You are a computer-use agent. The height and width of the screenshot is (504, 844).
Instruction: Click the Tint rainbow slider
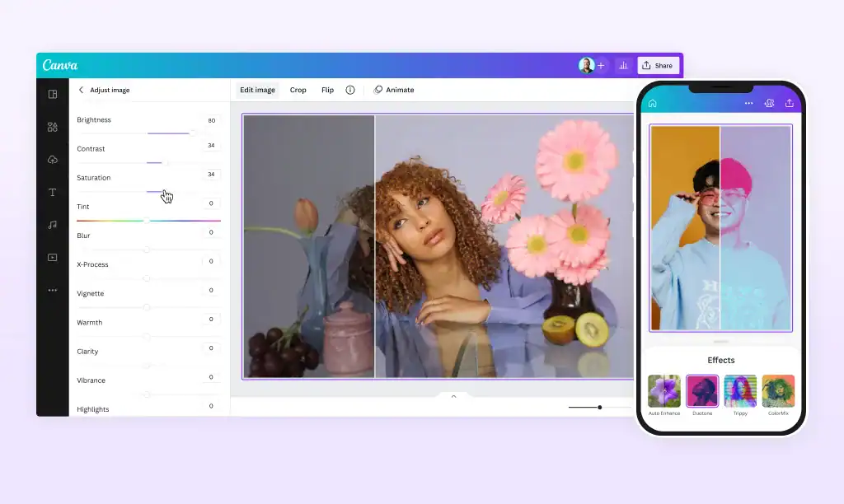148,221
